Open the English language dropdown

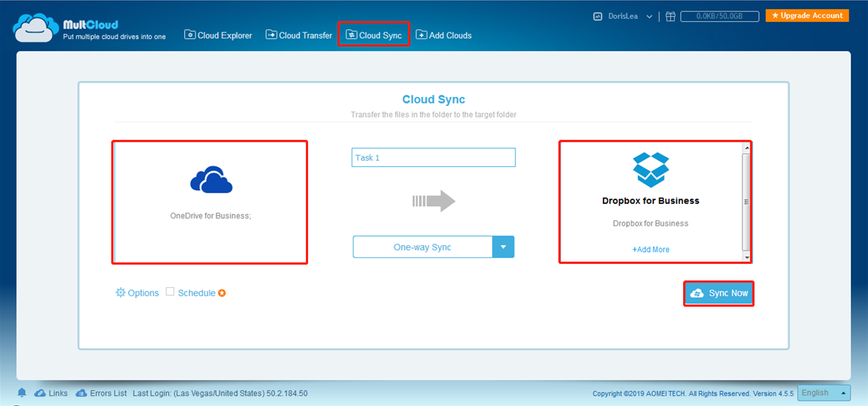824,392
